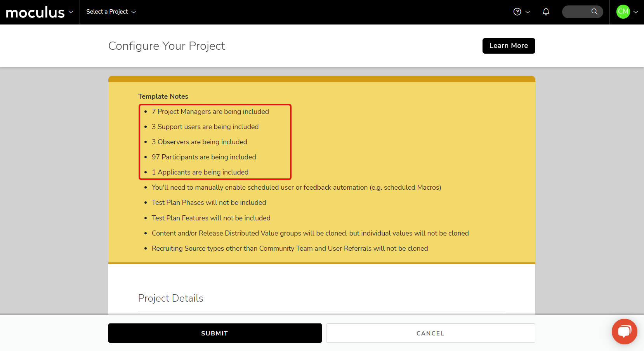Open the help question mark icon
644x351 pixels.
(517, 12)
